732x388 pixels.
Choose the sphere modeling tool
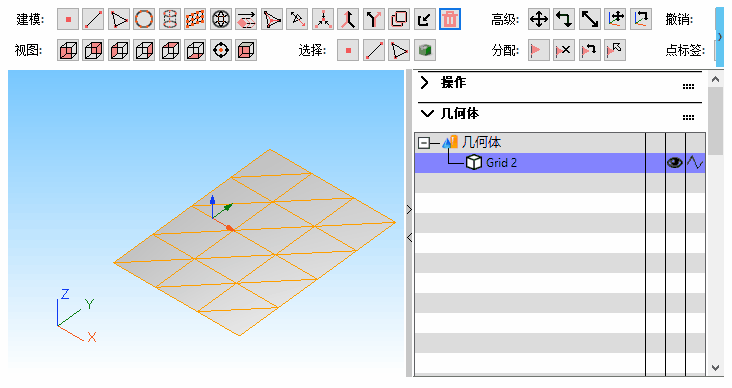coord(220,20)
